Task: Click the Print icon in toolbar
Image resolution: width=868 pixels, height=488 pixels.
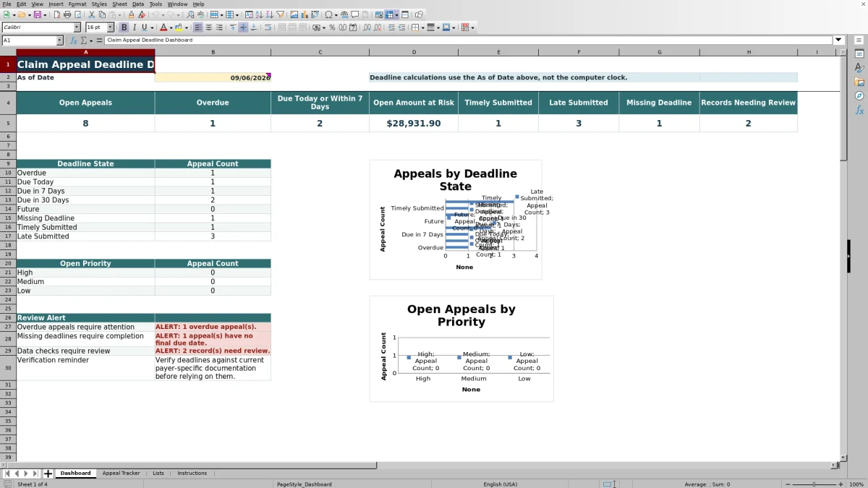Action: (x=67, y=14)
